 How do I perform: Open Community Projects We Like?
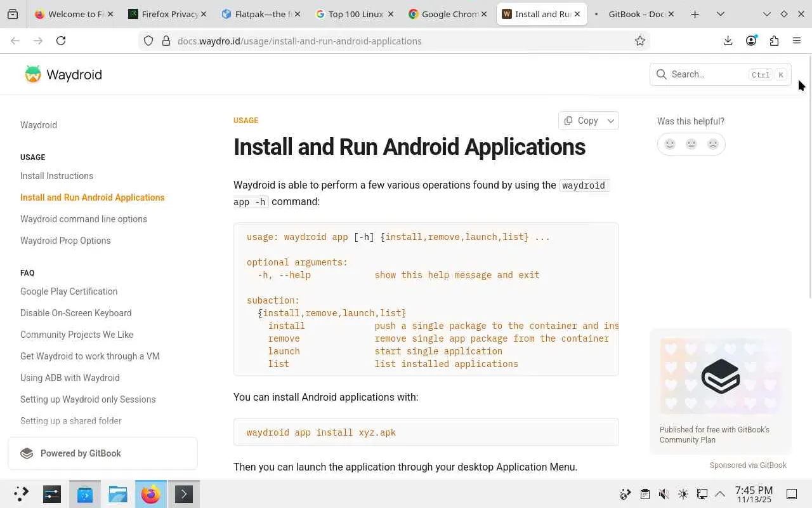point(77,335)
